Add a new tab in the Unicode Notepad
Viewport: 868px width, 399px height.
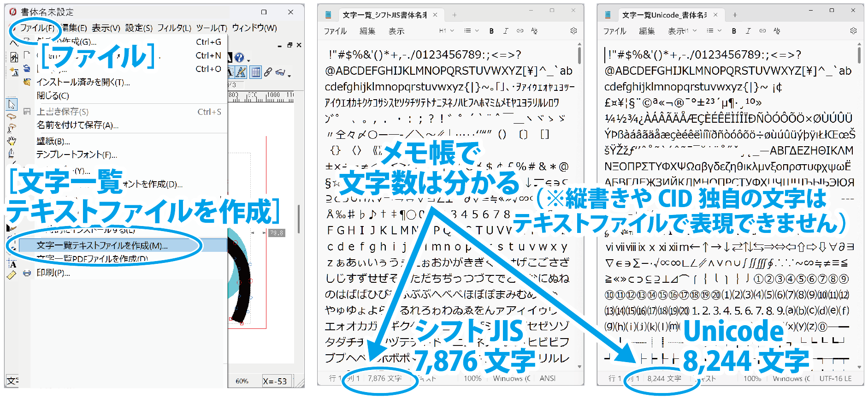(735, 15)
